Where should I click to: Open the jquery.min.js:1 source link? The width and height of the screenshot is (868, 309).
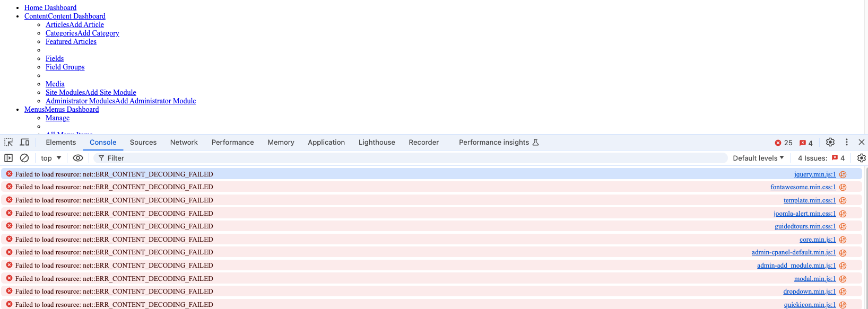coord(815,174)
